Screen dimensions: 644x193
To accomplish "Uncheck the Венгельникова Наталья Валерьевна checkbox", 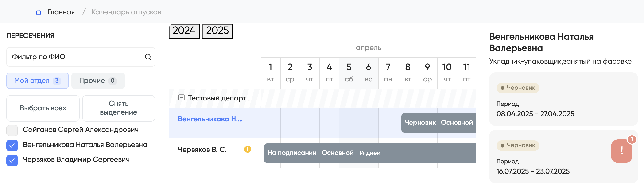I will click(x=12, y=145).
